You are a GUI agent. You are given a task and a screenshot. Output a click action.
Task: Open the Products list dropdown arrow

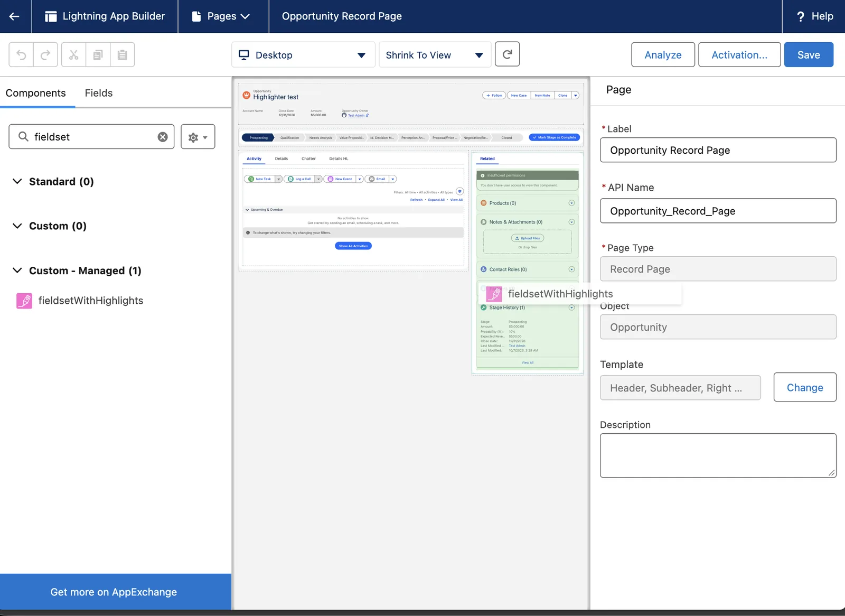coord(571,203)
